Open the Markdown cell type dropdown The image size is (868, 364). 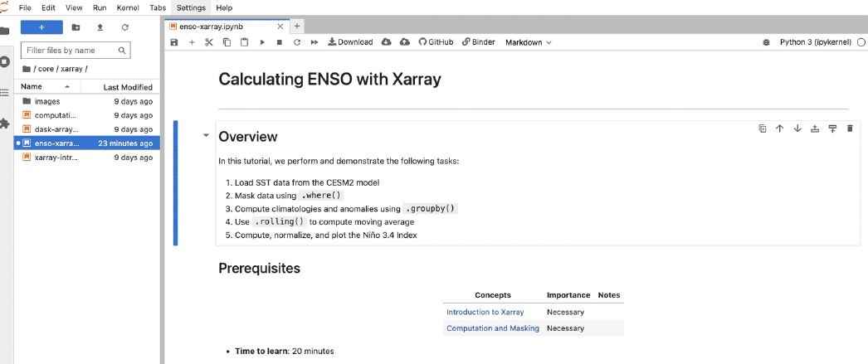[x=528, y=42]
